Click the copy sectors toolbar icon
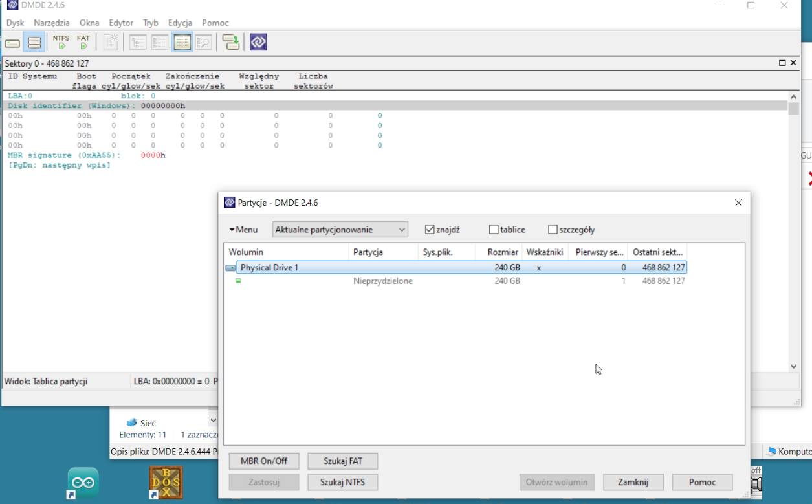Screen dimensions: 812x504 coord(231,43)
